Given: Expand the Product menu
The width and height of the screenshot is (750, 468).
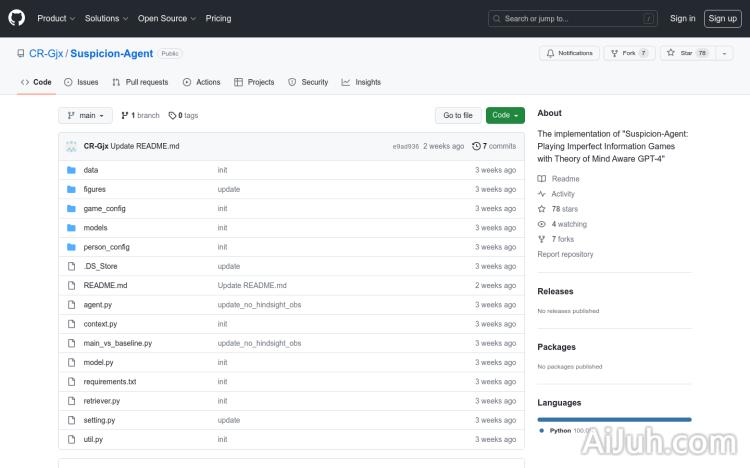Looking at the screenshot, I should [x=55, y=18].
